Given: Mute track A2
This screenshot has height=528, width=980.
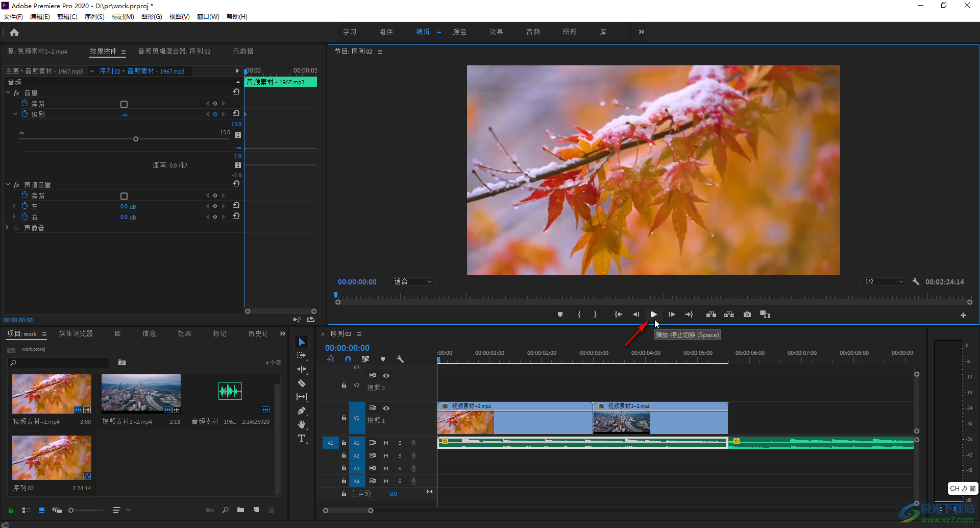Looking at the screenshot, I should coord(386,455).
